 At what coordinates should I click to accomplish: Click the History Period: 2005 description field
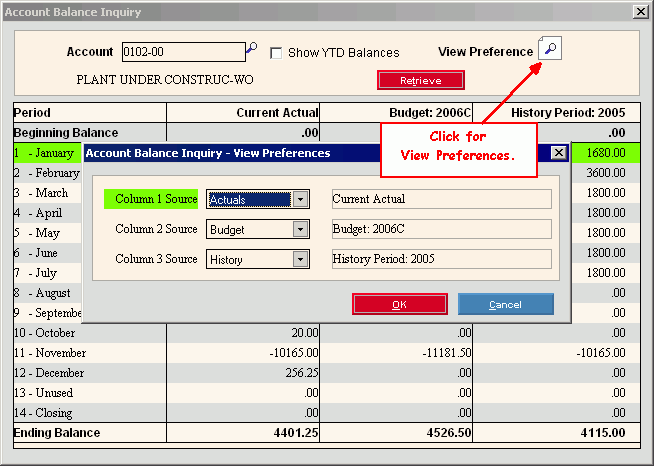pos(441,259)
